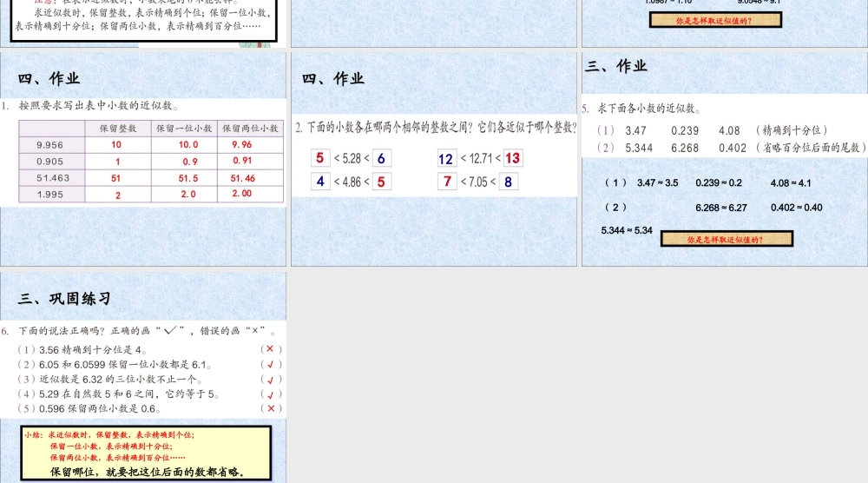The height and width of the screenshot is (483, 868).
Task: Click the (省略百分位后面的尾数) instruction text
Action: [811, 148]
